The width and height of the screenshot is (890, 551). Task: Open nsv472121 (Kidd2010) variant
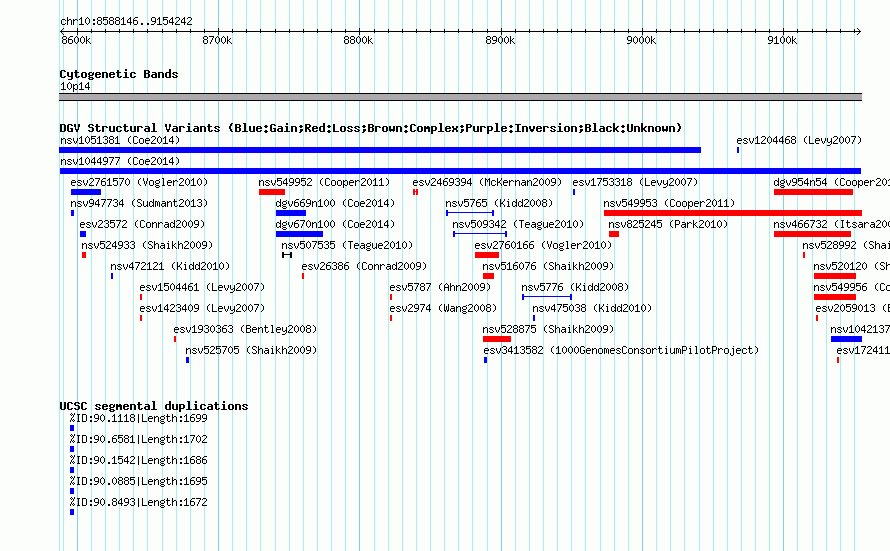(170, 266)
